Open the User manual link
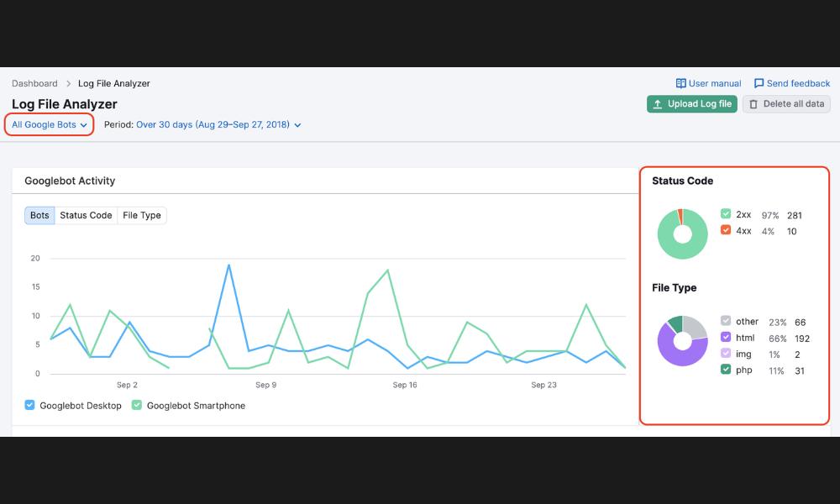The width and height of the screenshot is (840, 504). 714,83
